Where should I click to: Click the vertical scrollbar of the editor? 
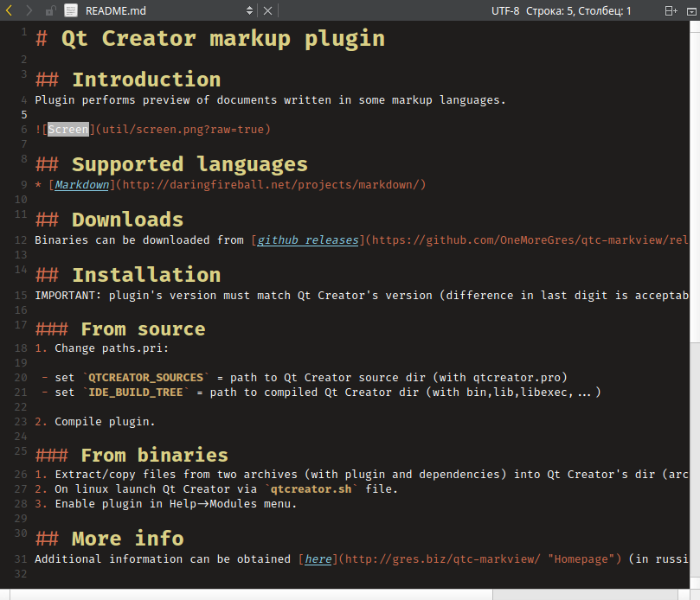pos(695,303)
